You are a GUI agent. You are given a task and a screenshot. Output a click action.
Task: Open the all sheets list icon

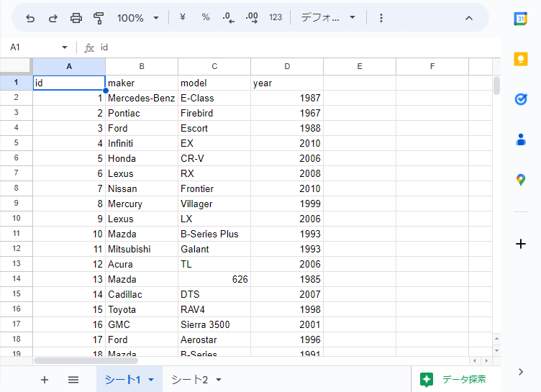coord(73,380)
